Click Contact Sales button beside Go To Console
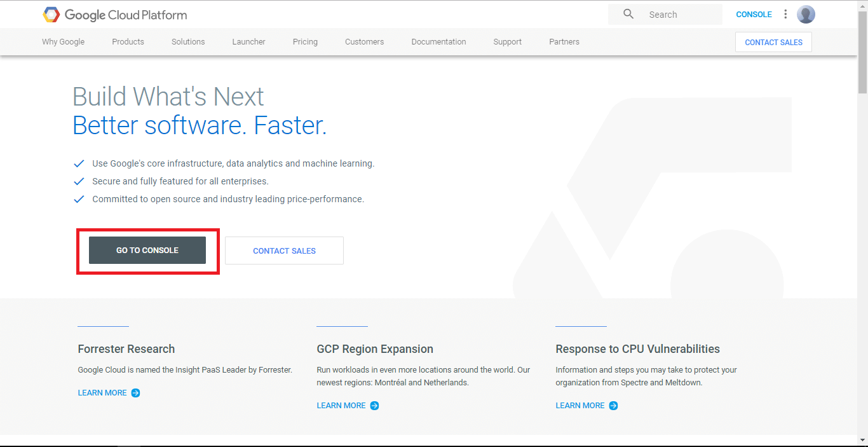 pyautogui.click(x=284, y=251)
